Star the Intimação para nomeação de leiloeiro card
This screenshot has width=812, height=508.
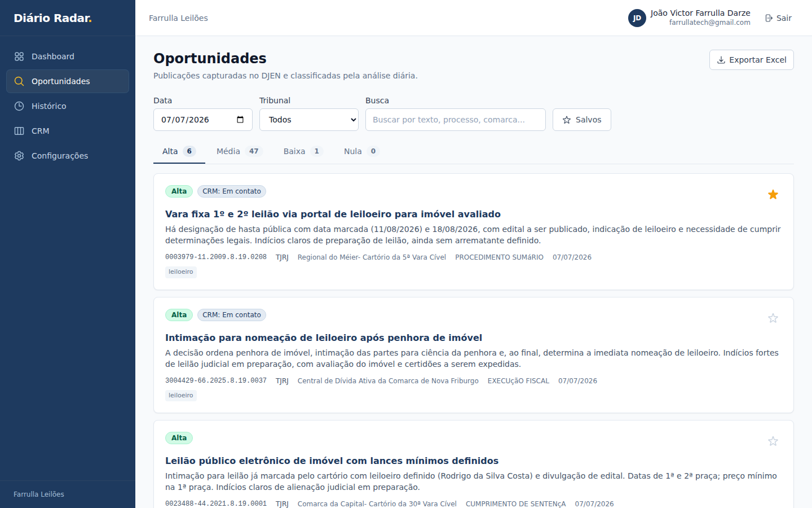[x=773, y=318]
